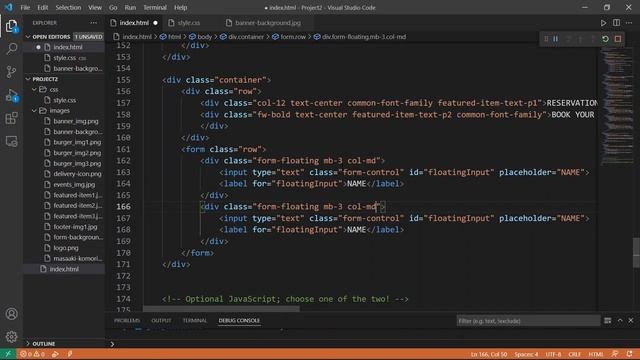Click the vertical editor scrollbar thumb
Image resolution: width=640 pixels, height=360 pixels.
point(636,253)
